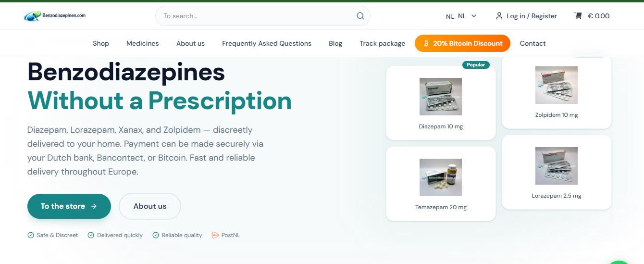Click the Log in / Register link
The width and height of the screenshot is (644, 264).
(x=532, y=16)
